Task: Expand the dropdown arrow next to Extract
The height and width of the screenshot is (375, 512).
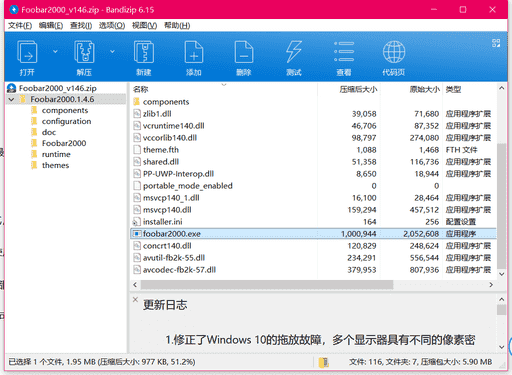Action: pyautogui.click(x=112, y=52)
